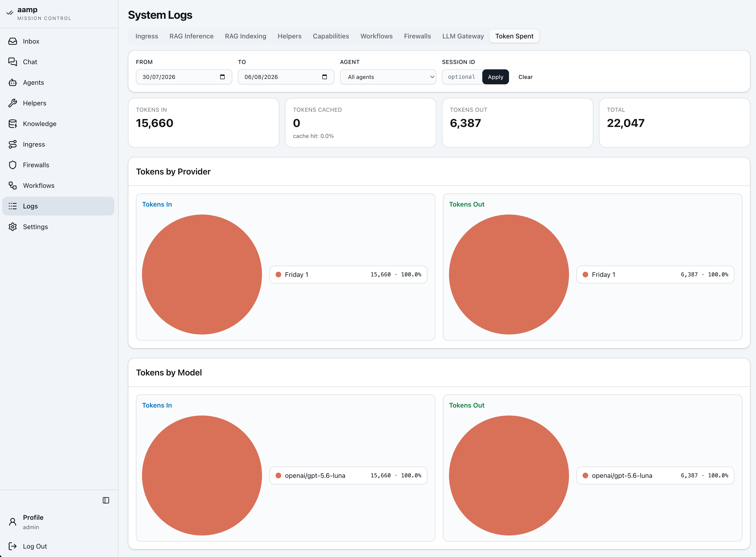Switch to the RAG Indexing tab

[x=246, y=36]
